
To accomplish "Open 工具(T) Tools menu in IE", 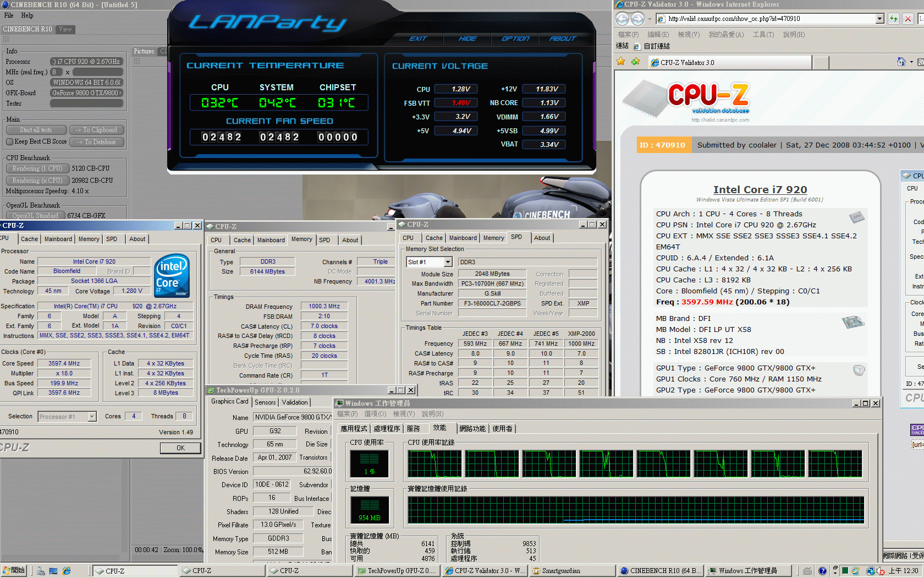I will pyautogui.click(x=763, y=35).
